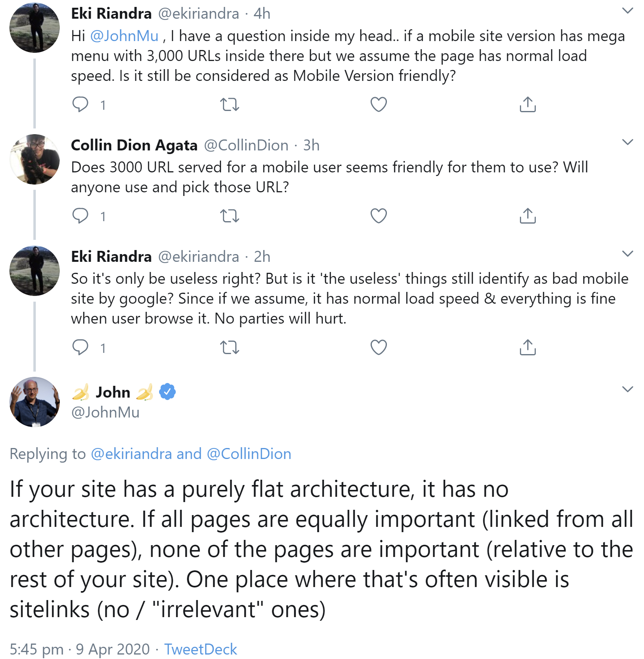Like Eki Riandra's first tweet

[378, 104]
